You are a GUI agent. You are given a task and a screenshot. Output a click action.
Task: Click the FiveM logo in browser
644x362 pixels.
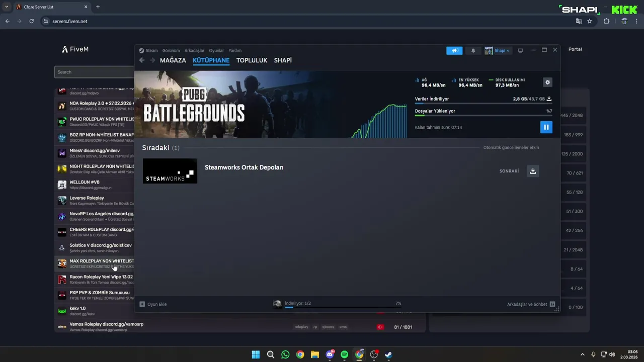(x=75, y=49)
